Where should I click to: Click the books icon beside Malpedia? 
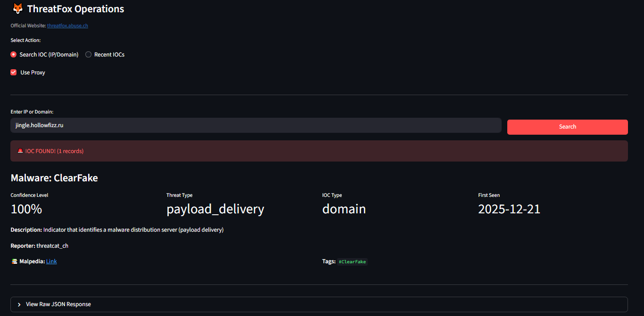click(14, 261)
